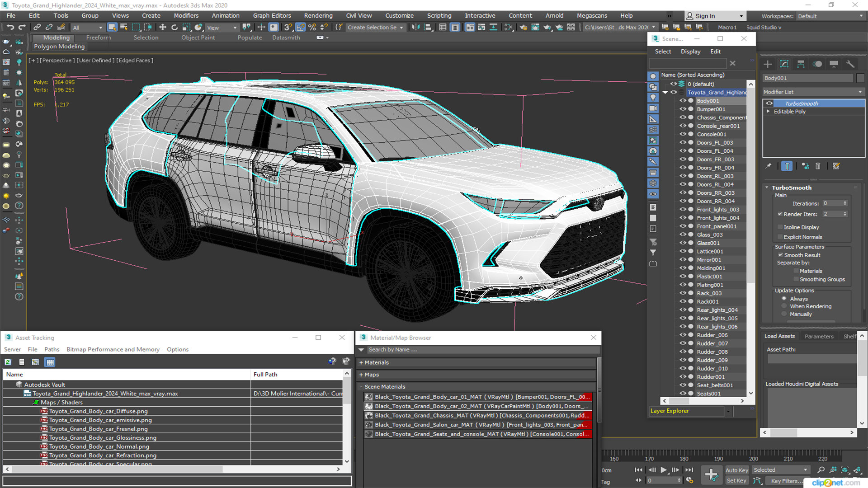Viewport: 868px width, 488px height.
Task: Open the Utilities wrench panel tab
Action: tap(850, 64)
